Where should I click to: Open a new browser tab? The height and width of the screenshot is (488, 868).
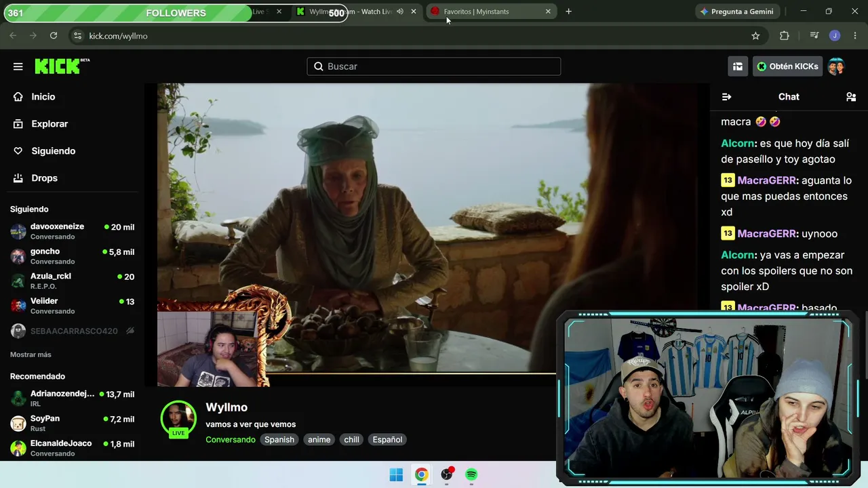coord(568,12)
